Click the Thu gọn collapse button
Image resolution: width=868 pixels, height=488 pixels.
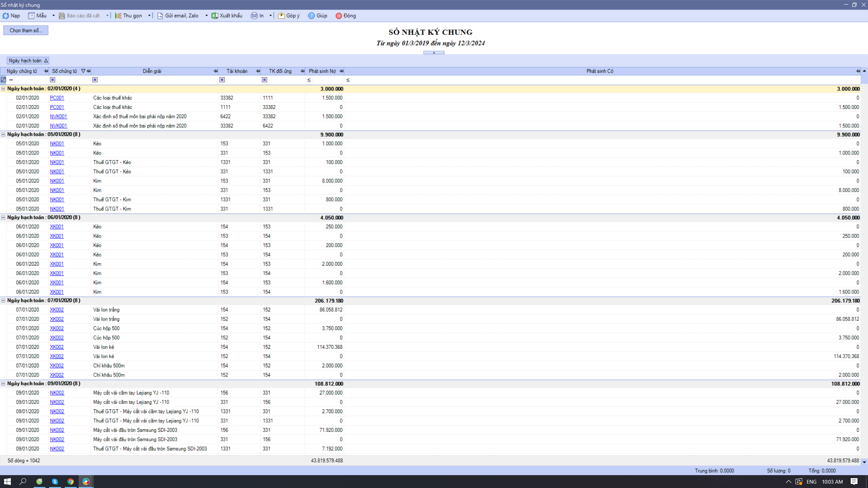pyautogui.click(x=129, y=16)
